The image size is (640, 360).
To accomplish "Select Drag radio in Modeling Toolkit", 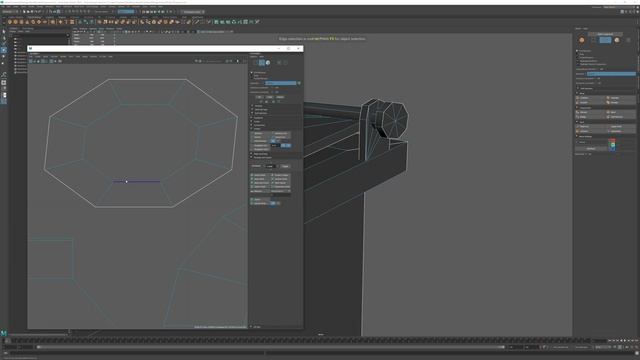I will pos(578,54).
